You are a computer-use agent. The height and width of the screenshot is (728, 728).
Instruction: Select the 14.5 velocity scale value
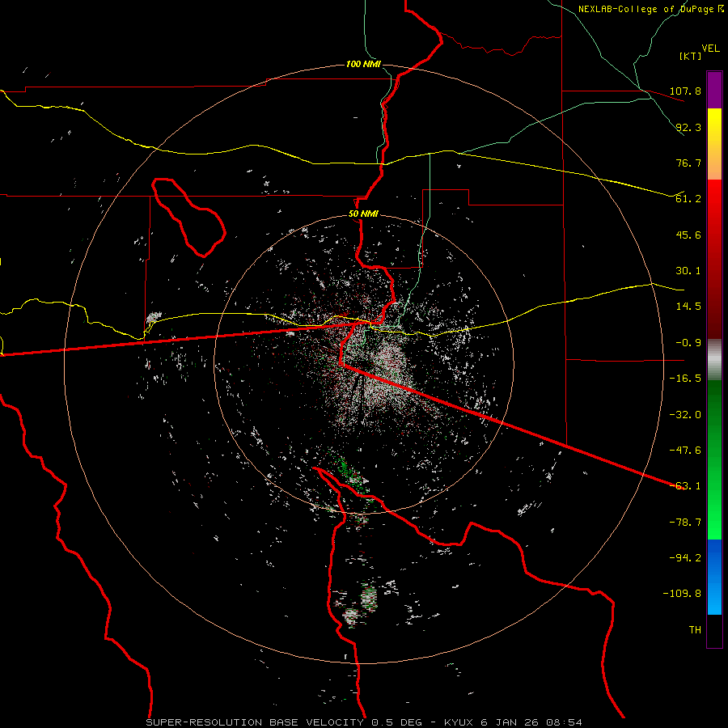688,307
